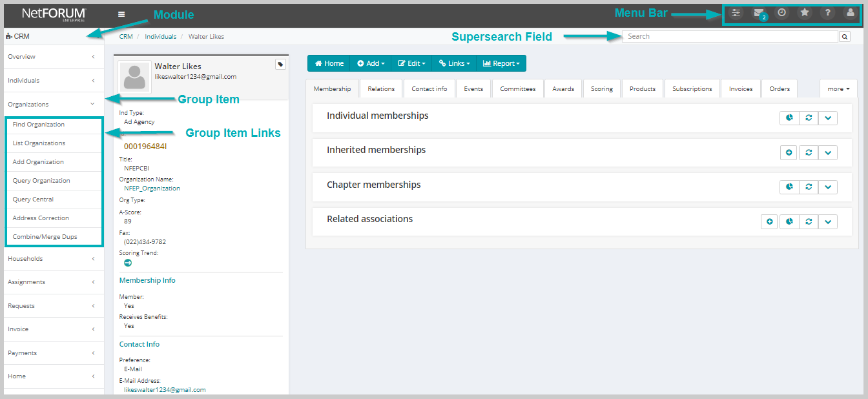The height and width of the screenshot is (399, 868).
Task: Open the messages icon showing 2 notifications
Action: 760,12
